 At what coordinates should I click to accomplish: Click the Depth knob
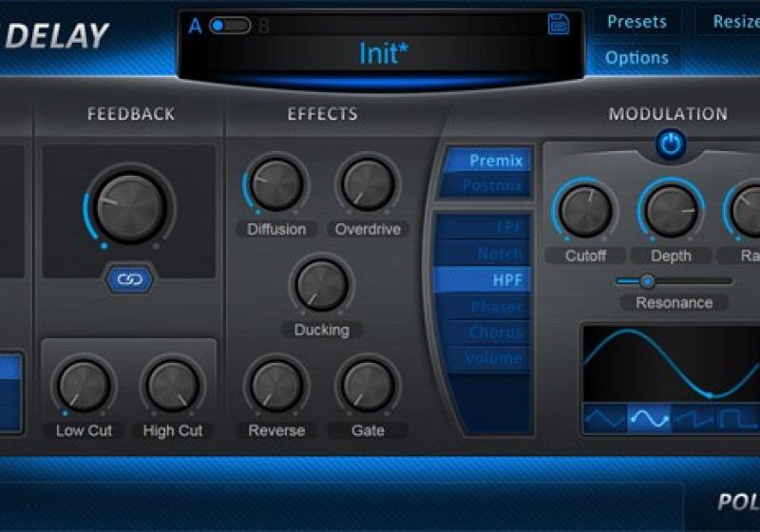671,211
